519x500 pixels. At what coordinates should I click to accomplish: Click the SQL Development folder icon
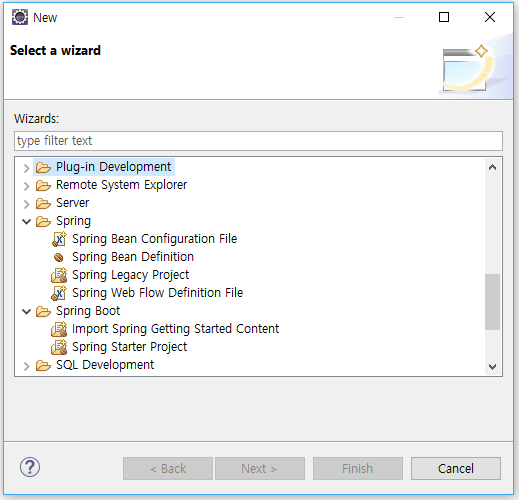point(43,365)
